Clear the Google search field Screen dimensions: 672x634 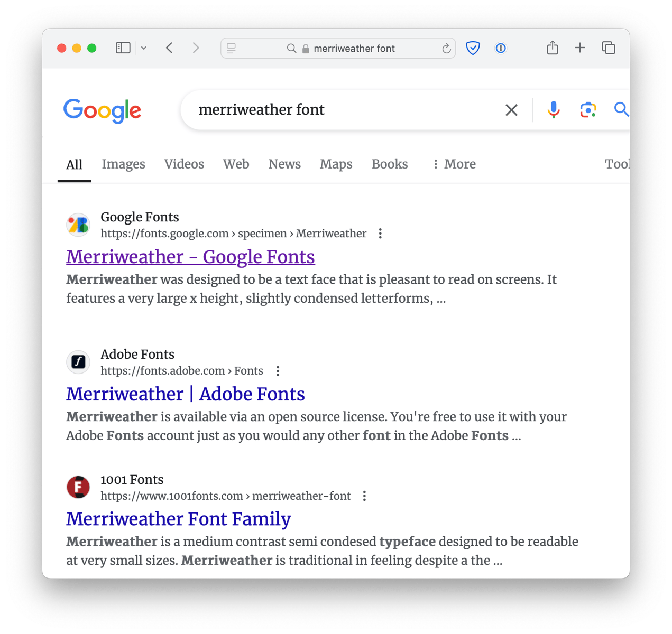pos(511,110)
